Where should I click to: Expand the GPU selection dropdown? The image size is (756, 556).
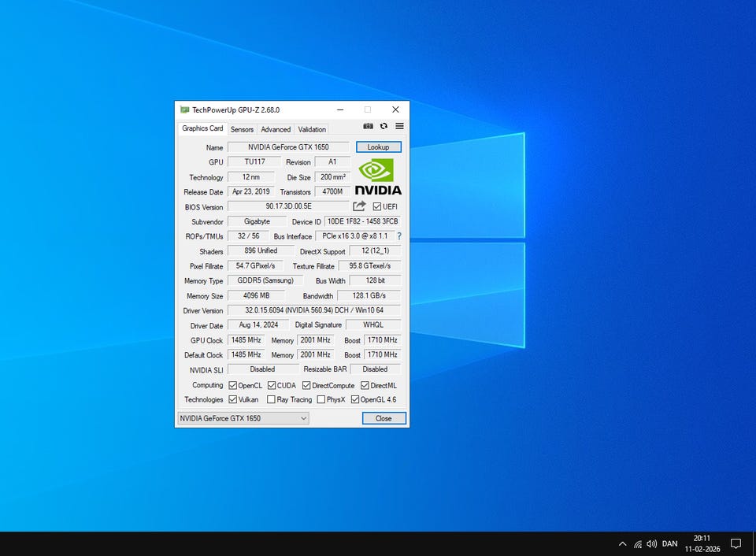tap(303, 418)
